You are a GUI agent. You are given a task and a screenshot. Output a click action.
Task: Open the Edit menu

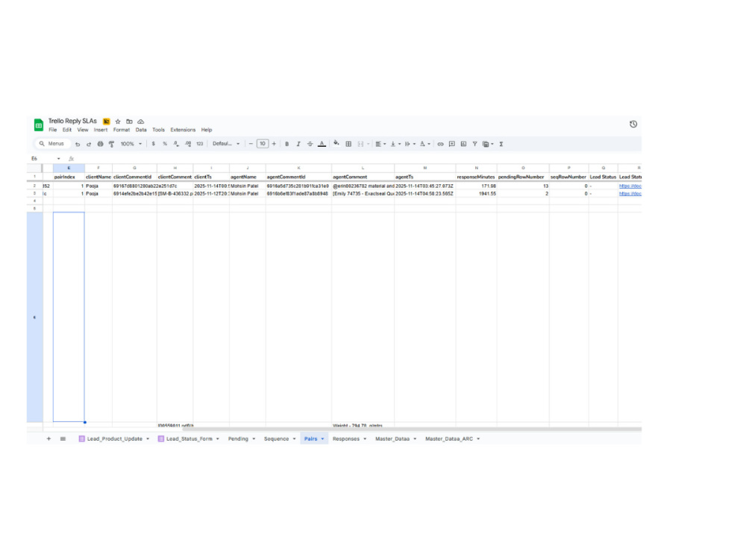pos(67,130)
